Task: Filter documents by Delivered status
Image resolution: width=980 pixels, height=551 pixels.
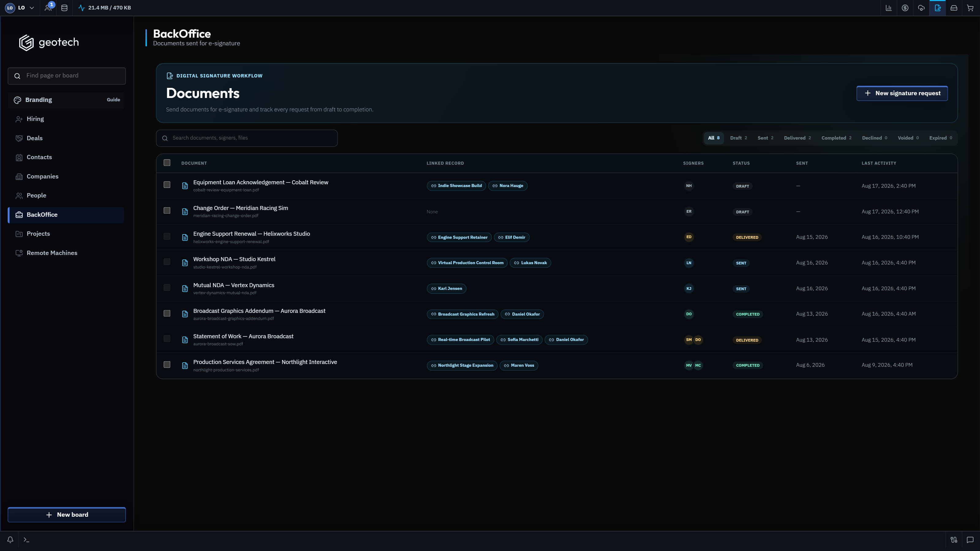Action: pos(797,138)
